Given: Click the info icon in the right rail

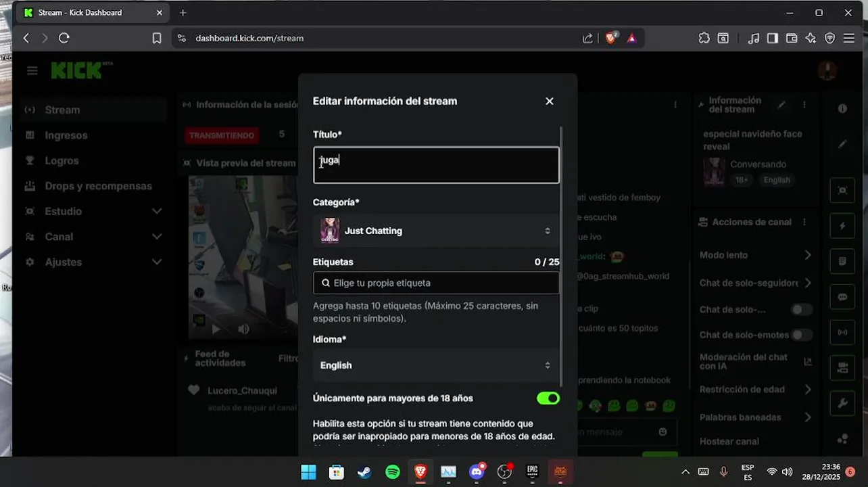Looking at the screenshot, I should click(842, 108).
